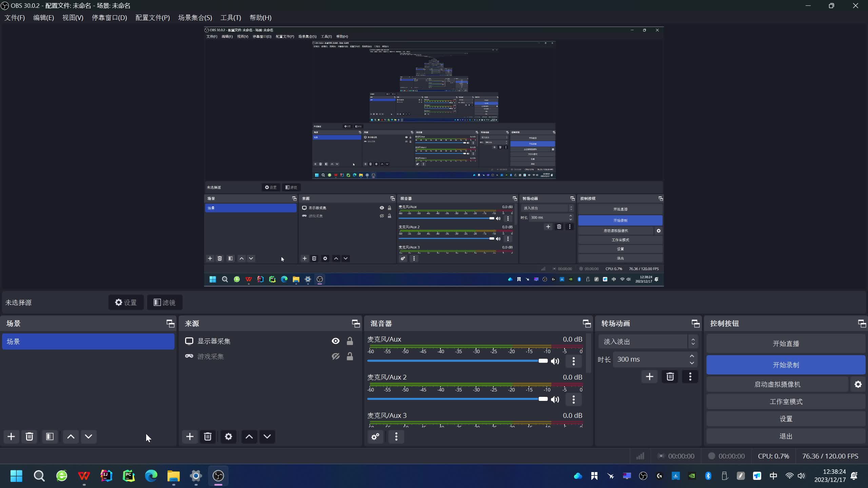Lock the 显示器采集 source

[x=350, y=341]
